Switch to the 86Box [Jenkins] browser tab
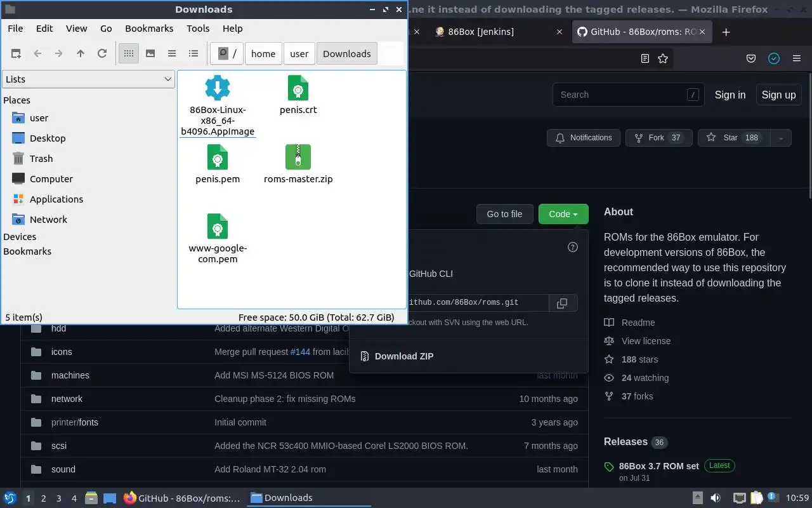 tap(481, 32)
